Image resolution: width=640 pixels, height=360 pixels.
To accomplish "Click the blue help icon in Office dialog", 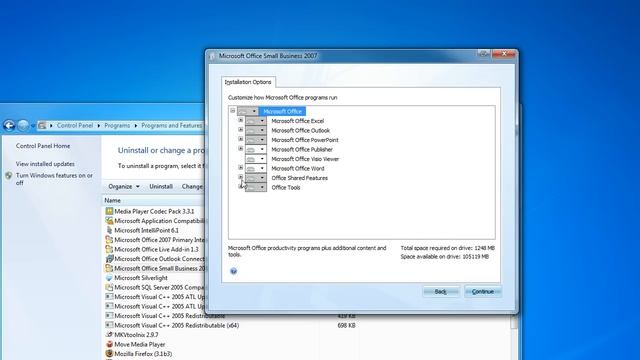I will (233, 271).
